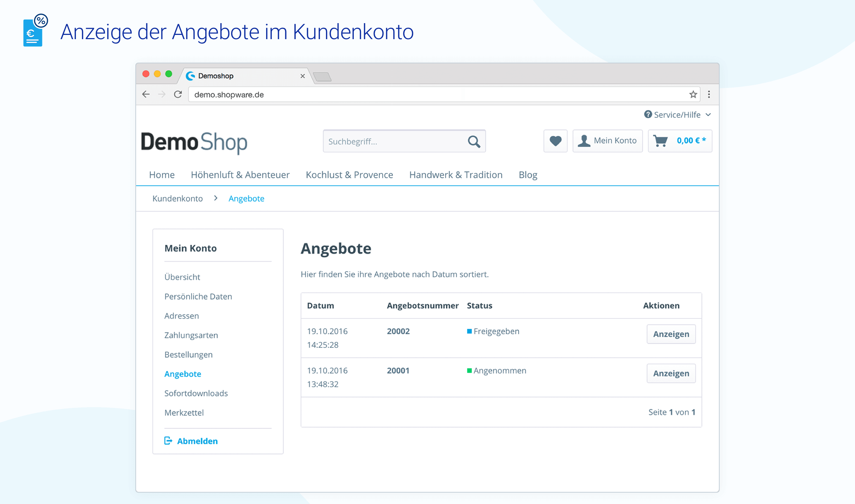Open Bestellungen in sidebar
The height and width of the screenshot is (504, 855).
[188, 355]
